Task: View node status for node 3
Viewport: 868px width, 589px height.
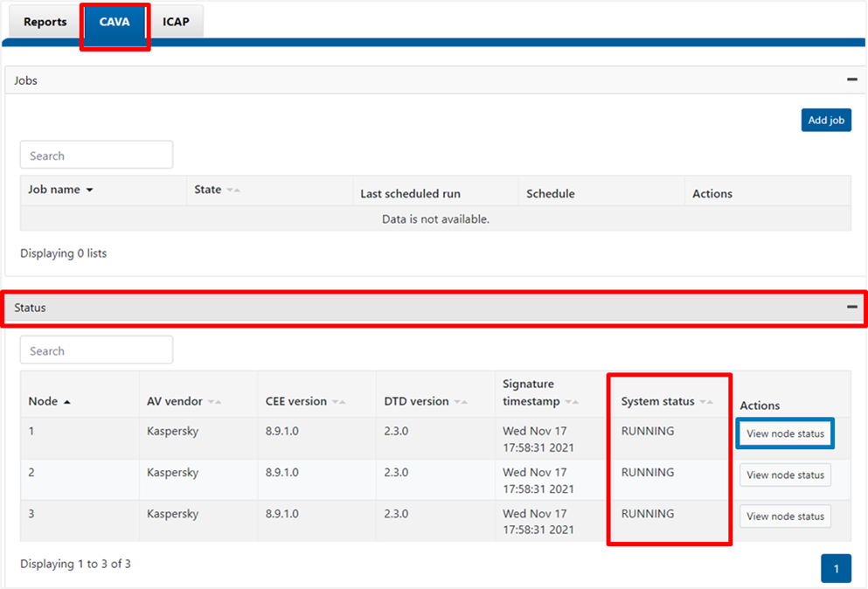Action: coord(785,516)
